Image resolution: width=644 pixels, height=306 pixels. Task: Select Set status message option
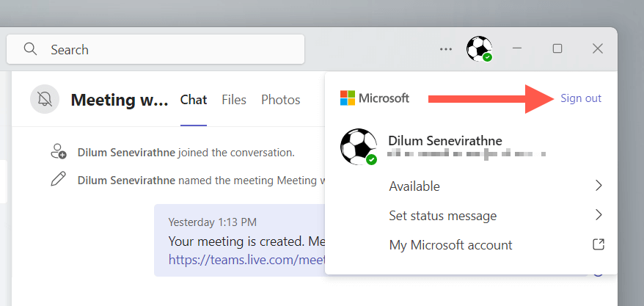coord(442,216)
